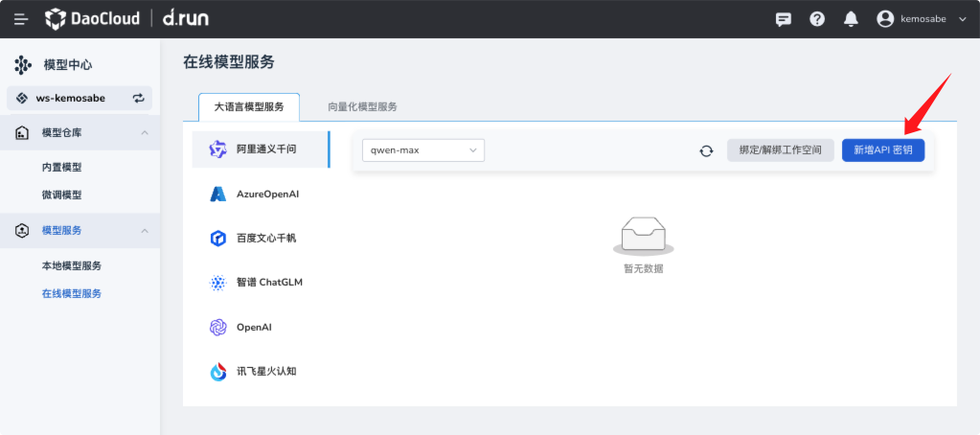This screenshot has width=980, height=435.
Task: Click the 模型中心 title text
Action: tap(68, 65)
